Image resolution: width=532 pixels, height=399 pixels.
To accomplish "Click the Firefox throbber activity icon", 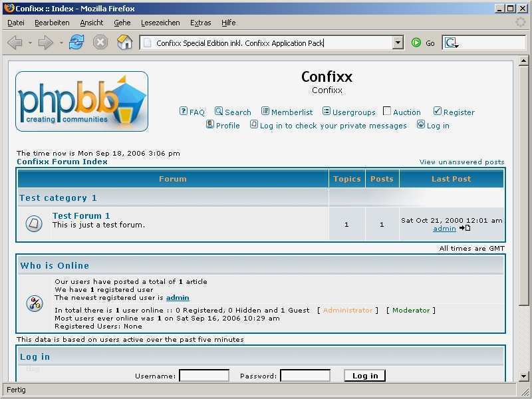I will click(x=520, y=23).
